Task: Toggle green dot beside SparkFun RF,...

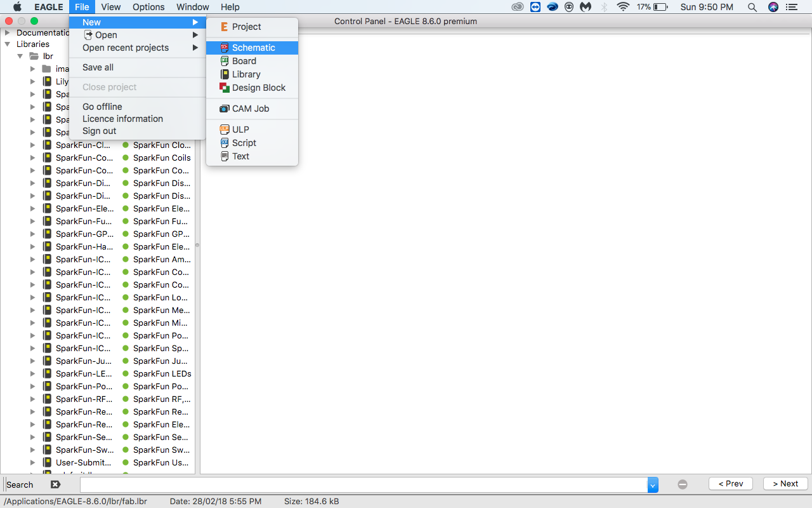Action: [x=126, y=399]
